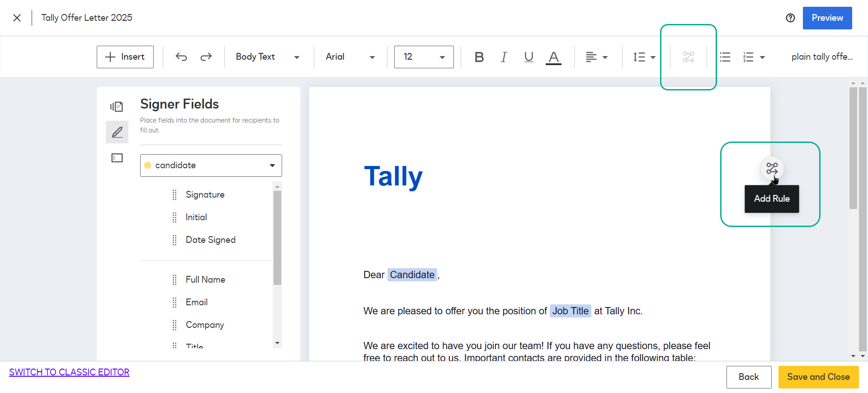The width and height of the screenshot is (868, 393).
Task: Select the Date Signed field item
Action: point(210,240)
